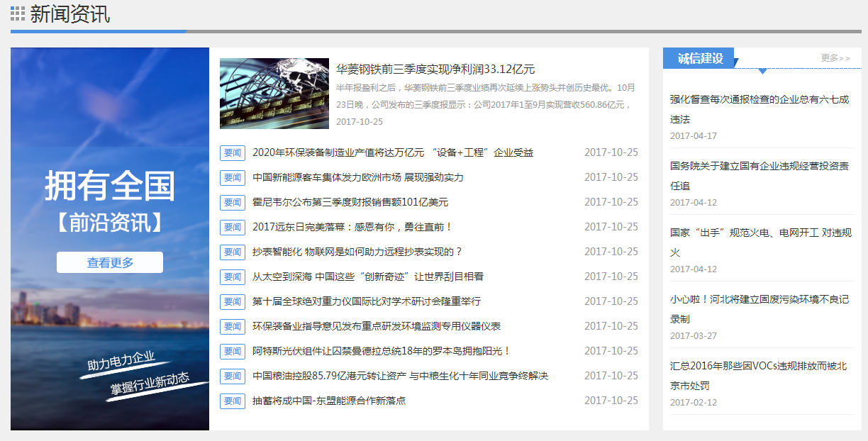The image size is (868, 441).
Task: Select the 诚信建设 tab header
Action: (x=699, y=58)
